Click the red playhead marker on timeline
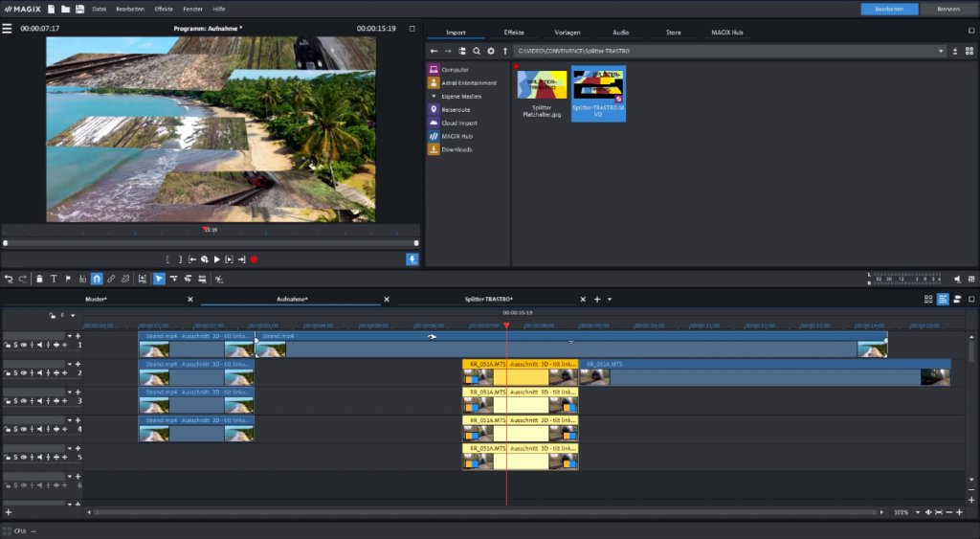 (506, 326)
